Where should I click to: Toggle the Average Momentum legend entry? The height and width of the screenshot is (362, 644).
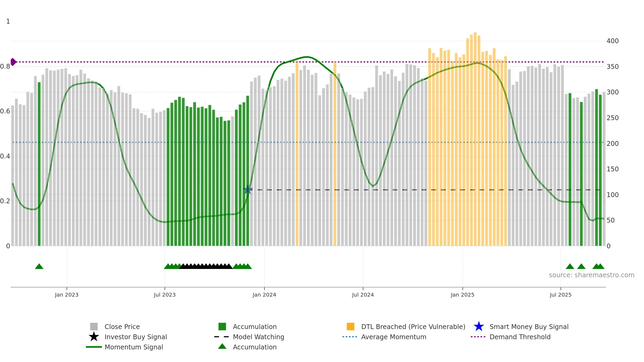click(384, 337)
